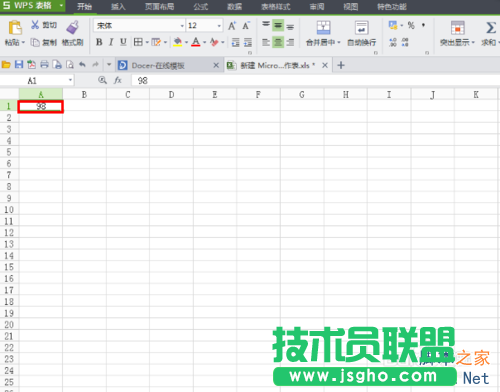The image size is (500, 392).
Task: Expand the Paste (粘贴) dropdown arrow
Action: pyautogui.click(x=23, y=43)
